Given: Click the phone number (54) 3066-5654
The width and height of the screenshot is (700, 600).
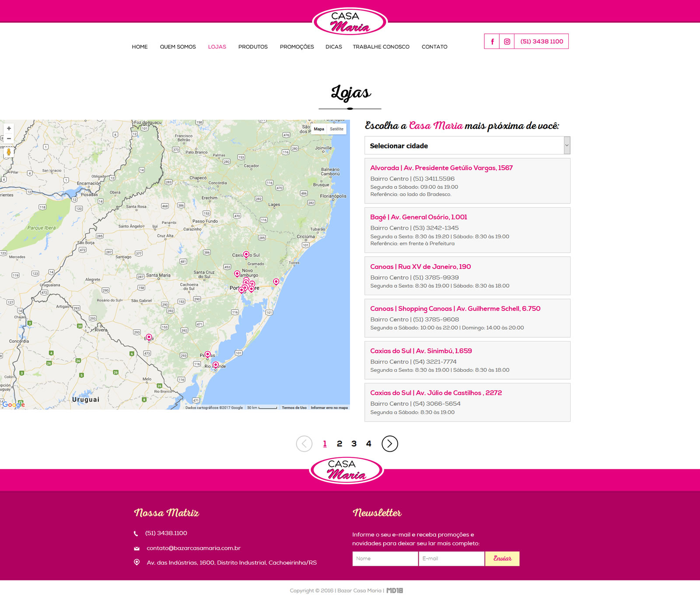Looking at the screenshot, I should pos(437,404).
